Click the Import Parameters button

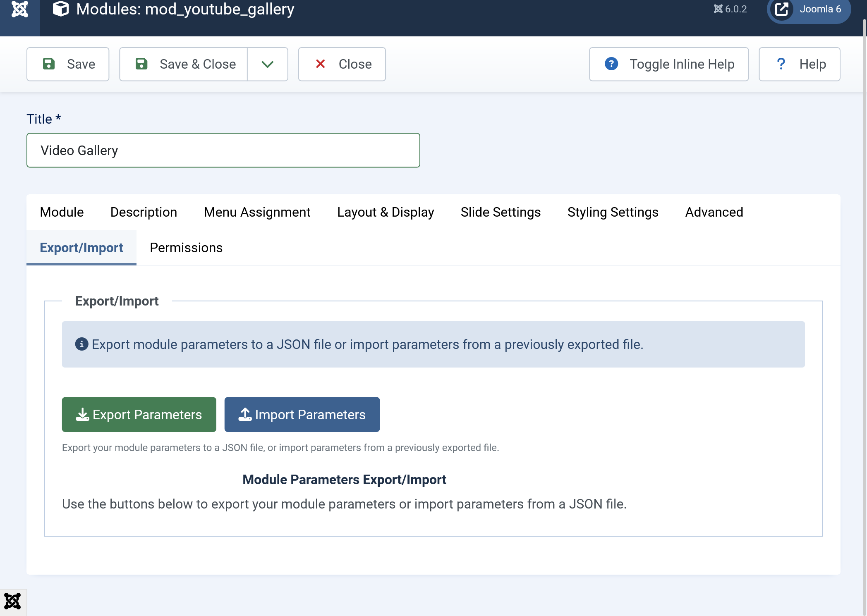302,415
